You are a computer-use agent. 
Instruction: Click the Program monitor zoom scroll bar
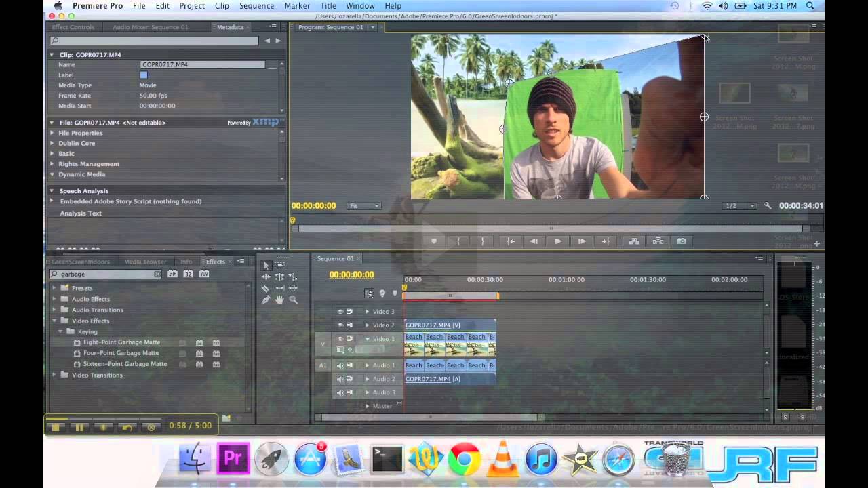point(551,228)
